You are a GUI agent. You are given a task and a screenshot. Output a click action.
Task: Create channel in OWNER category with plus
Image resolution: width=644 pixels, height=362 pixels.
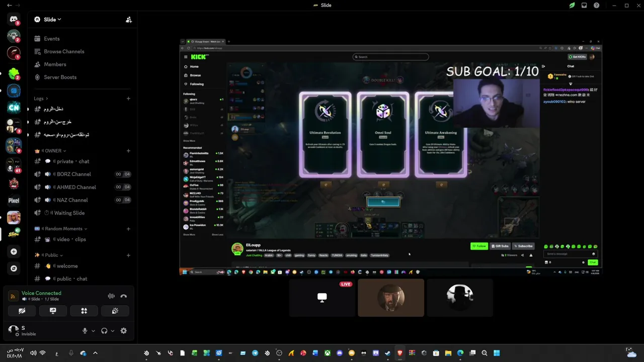coord(128,151)
